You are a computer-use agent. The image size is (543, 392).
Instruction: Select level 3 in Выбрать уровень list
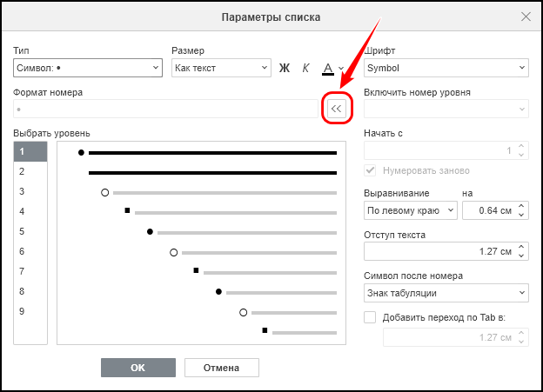(x=30, y=191)
